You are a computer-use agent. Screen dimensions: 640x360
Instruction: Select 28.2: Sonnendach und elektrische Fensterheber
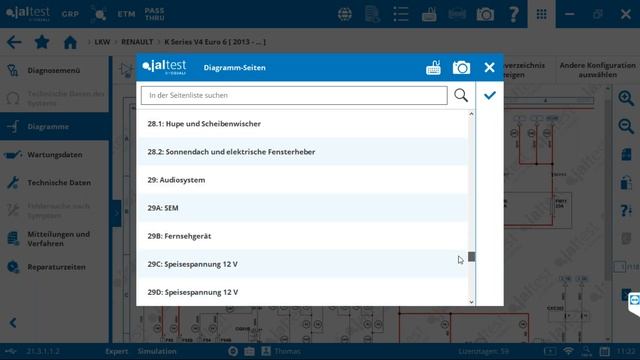click(303, 152)
